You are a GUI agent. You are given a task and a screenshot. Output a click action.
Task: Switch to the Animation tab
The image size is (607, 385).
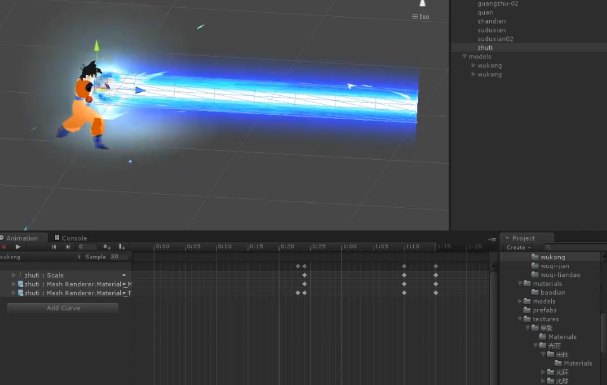click(22, 238)
